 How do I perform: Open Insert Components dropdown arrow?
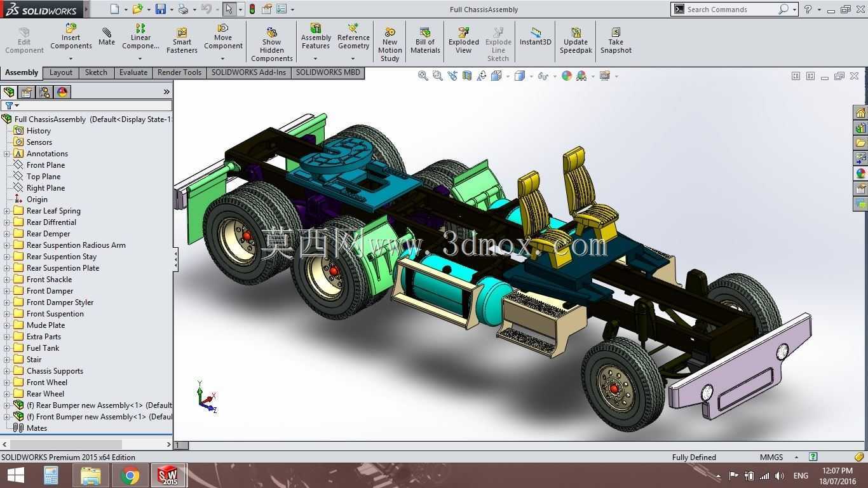(71, 58)
